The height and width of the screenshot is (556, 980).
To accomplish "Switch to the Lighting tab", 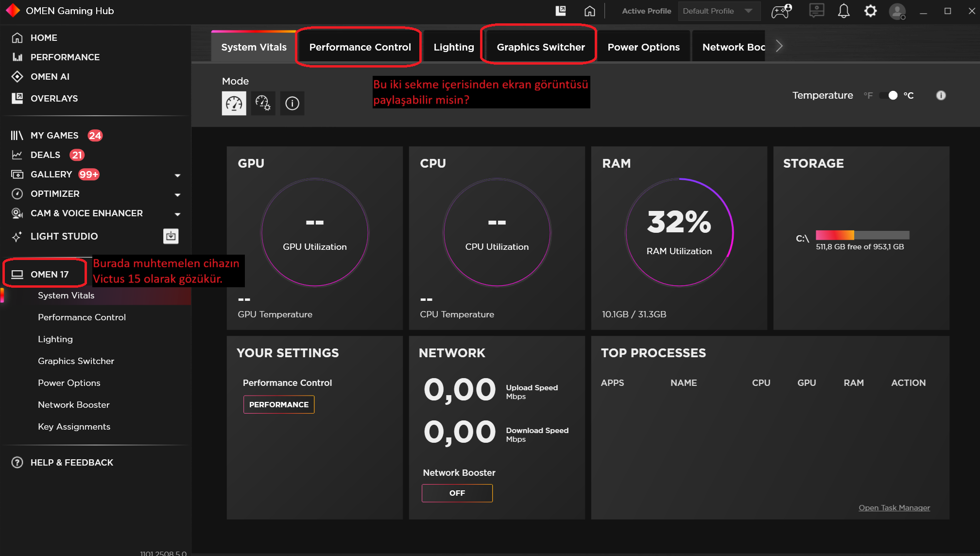I will 453,47.
